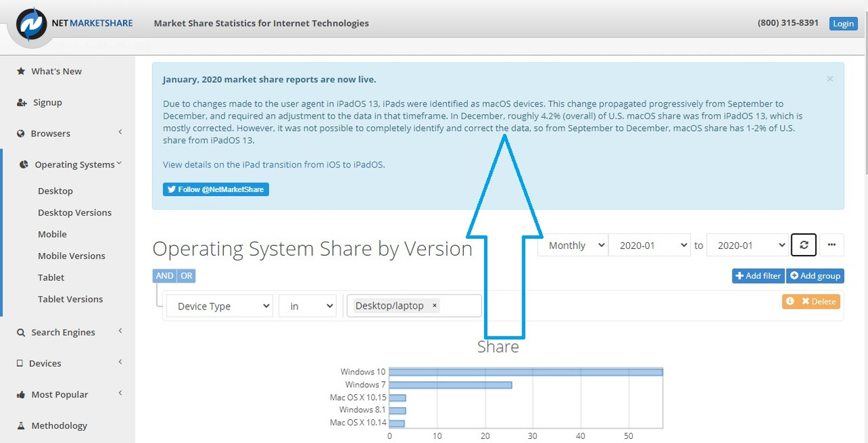
Task: Select Mobile submenu item
Action: 52,235
